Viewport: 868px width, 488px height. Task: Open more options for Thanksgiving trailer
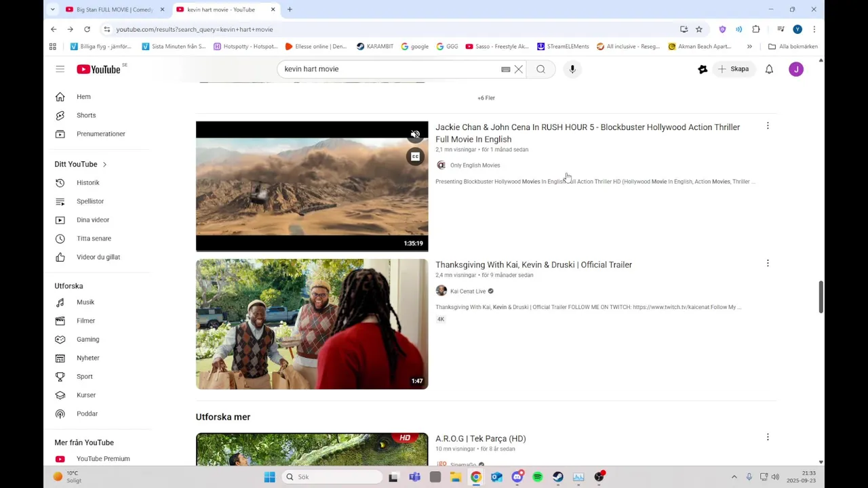click(x=768, y=264)
